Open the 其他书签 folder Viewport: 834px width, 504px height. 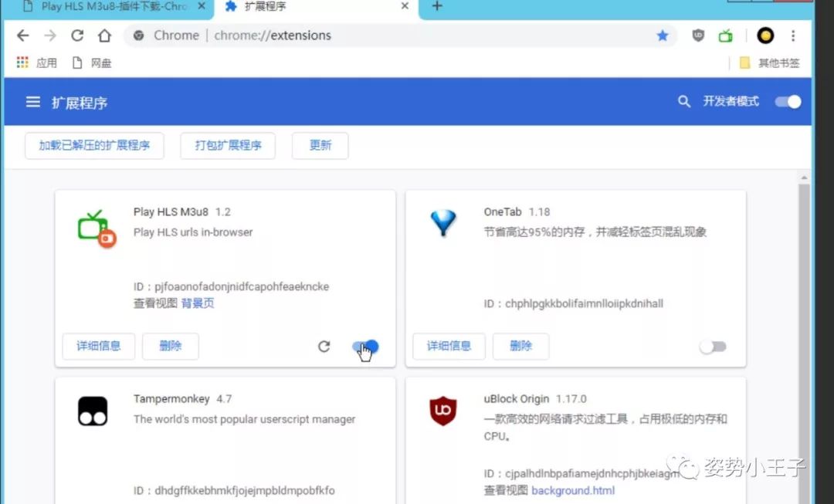pyautogui.click(x=770, y=63)
